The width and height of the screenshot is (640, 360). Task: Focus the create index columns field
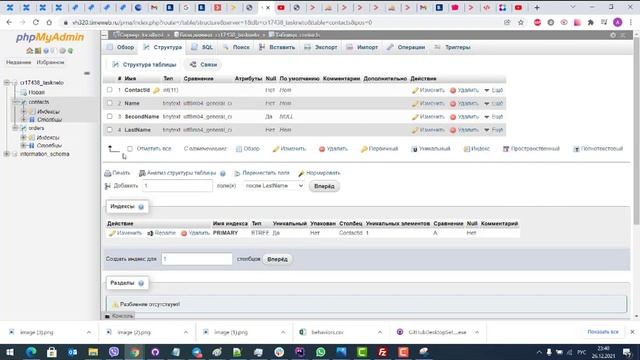(x=197, y=259)
